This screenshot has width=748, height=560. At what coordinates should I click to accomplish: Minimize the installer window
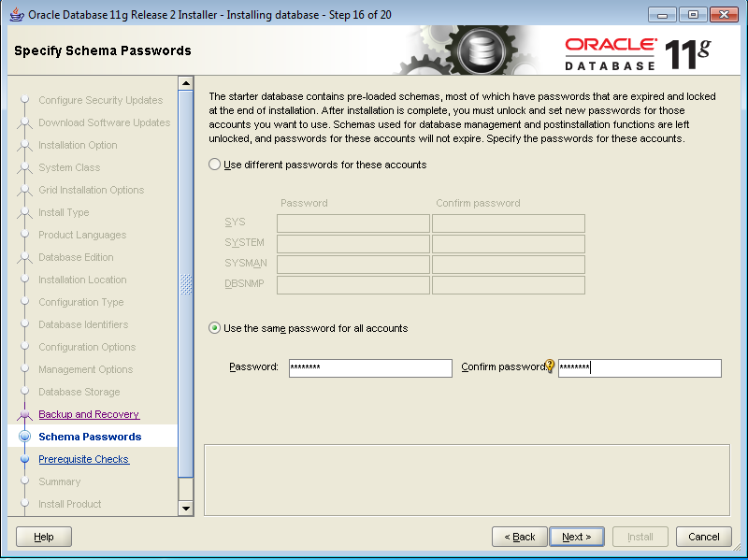pyautogui.click(x=662, y=15)
